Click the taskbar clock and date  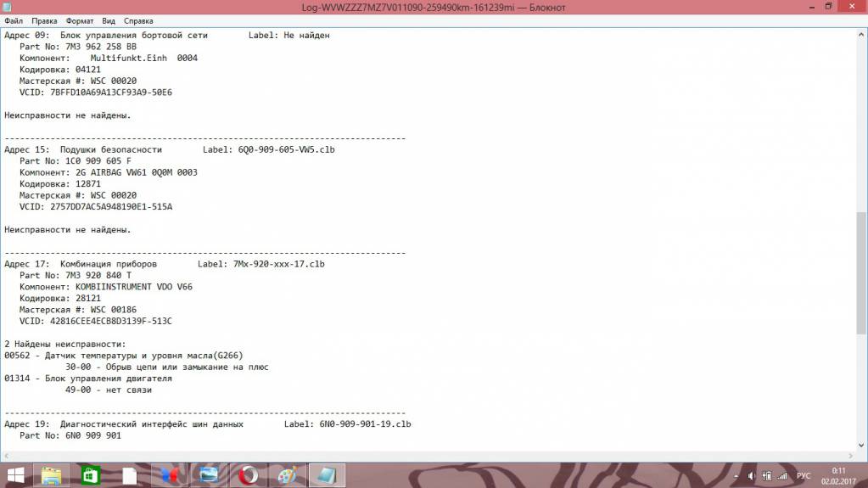838,475
